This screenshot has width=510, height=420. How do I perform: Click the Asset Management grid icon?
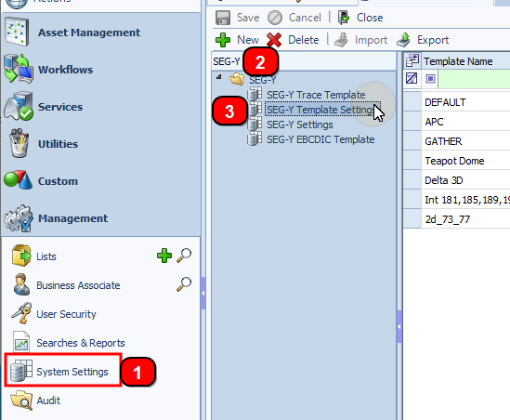coord(17,33)
